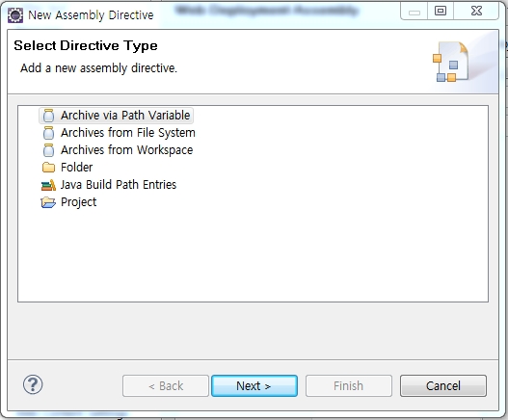The image size is (508, 420).
Task: Click the Eclipse icon in the title bar
Action: point(15,15)
